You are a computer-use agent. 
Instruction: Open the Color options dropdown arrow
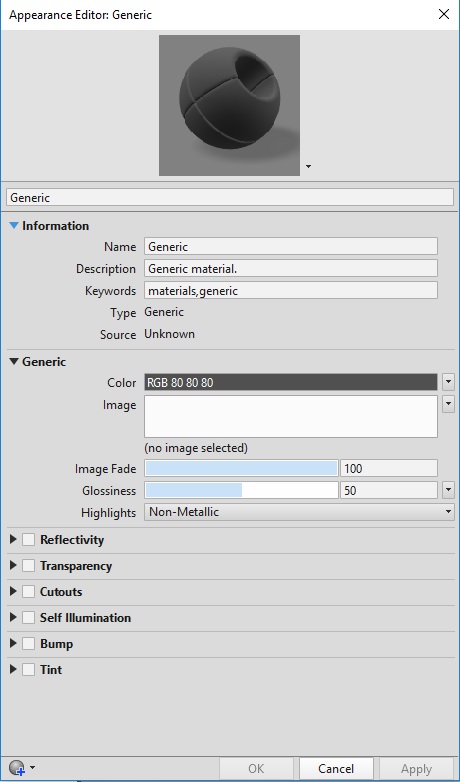tap(448, 383)
